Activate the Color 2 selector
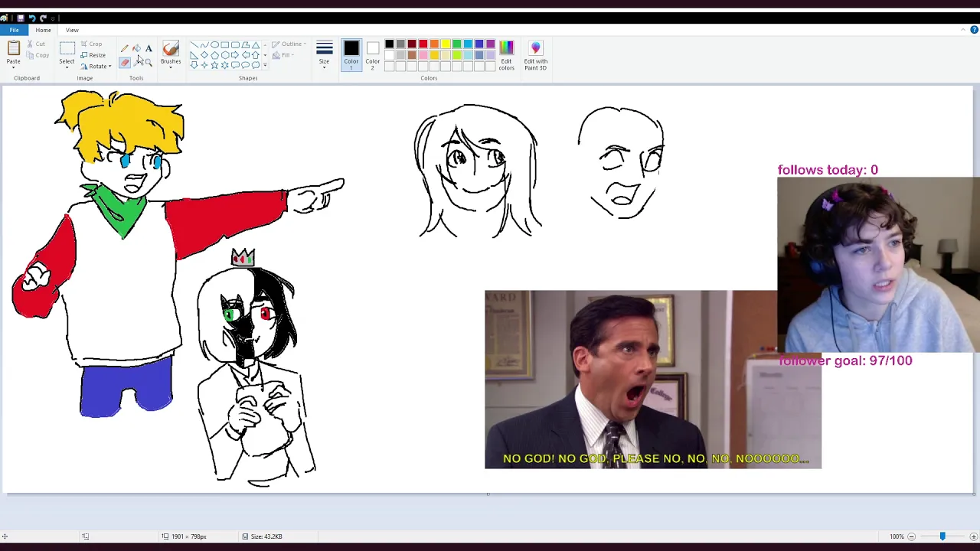This screenshot has width=980, height=551. click(x=372, y=55)
